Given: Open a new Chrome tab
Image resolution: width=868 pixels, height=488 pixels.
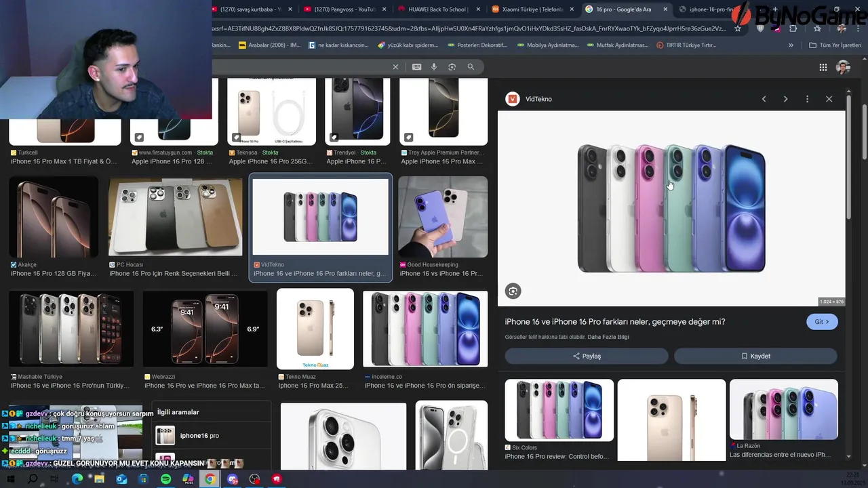Looking at the screenshot, I should 775,9.
